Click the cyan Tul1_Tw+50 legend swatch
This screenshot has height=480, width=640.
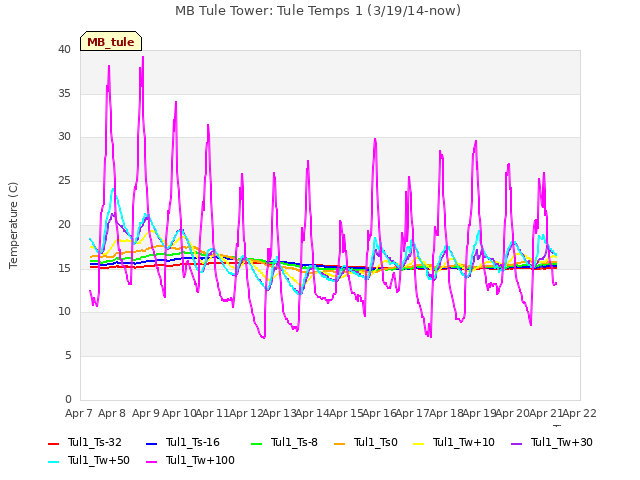53,461
